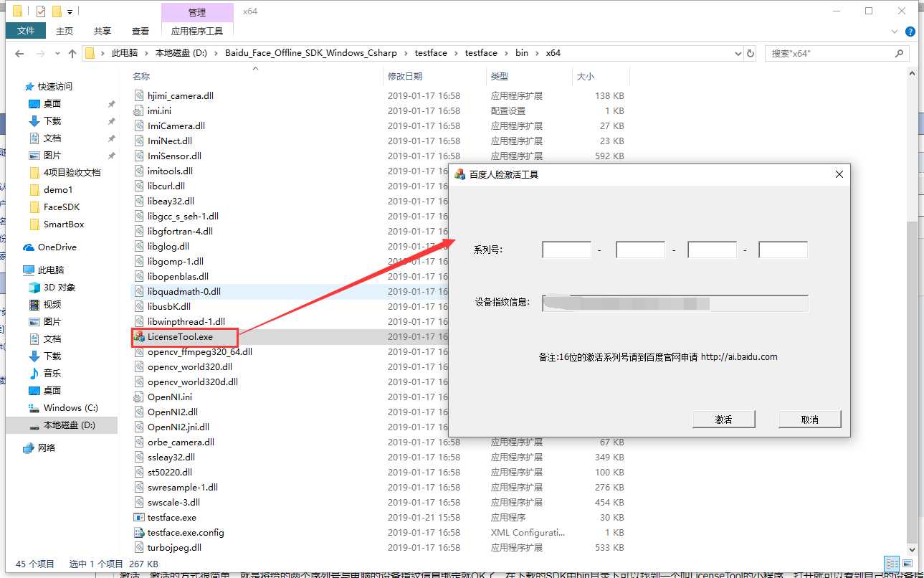Open 视频 folder in sidebar
Viewport: 924px width, 578px height.
(52, 304)
